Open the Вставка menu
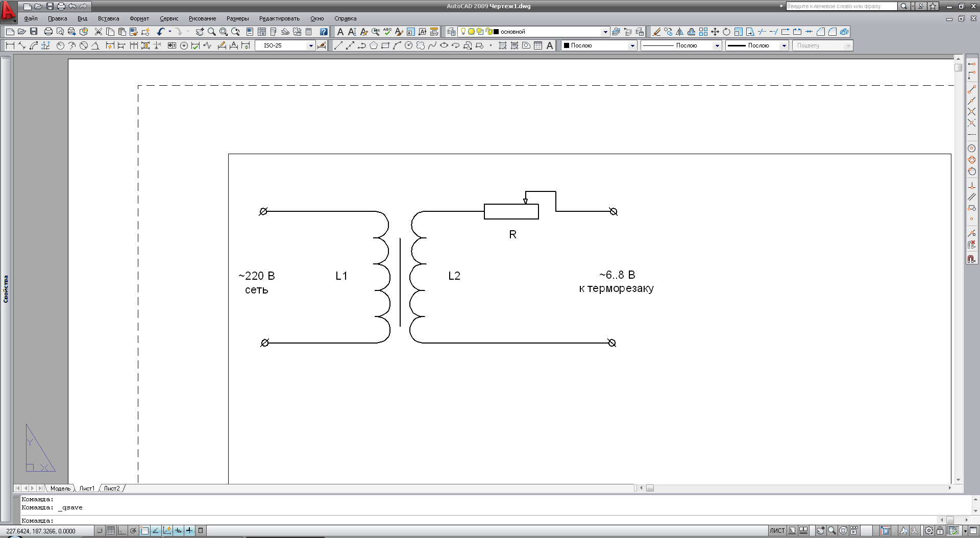 coord(108,18)
